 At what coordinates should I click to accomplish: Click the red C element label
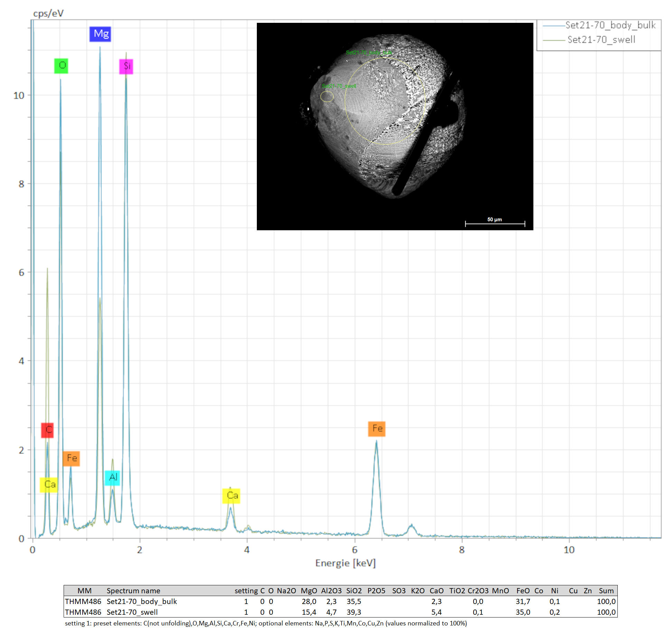click(x=47, y=430)
